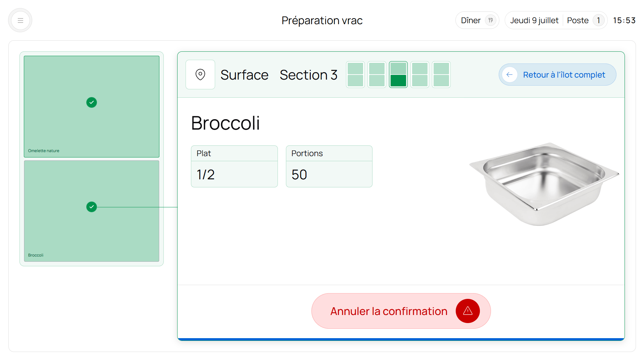Select the first section thumbnail
This screenshot has width=644, height=362.
point(355,75)
